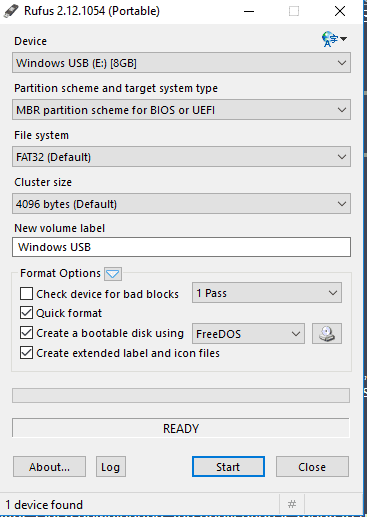
Task: Click the 'Device' label text
Action: click(x=30, y=41)
